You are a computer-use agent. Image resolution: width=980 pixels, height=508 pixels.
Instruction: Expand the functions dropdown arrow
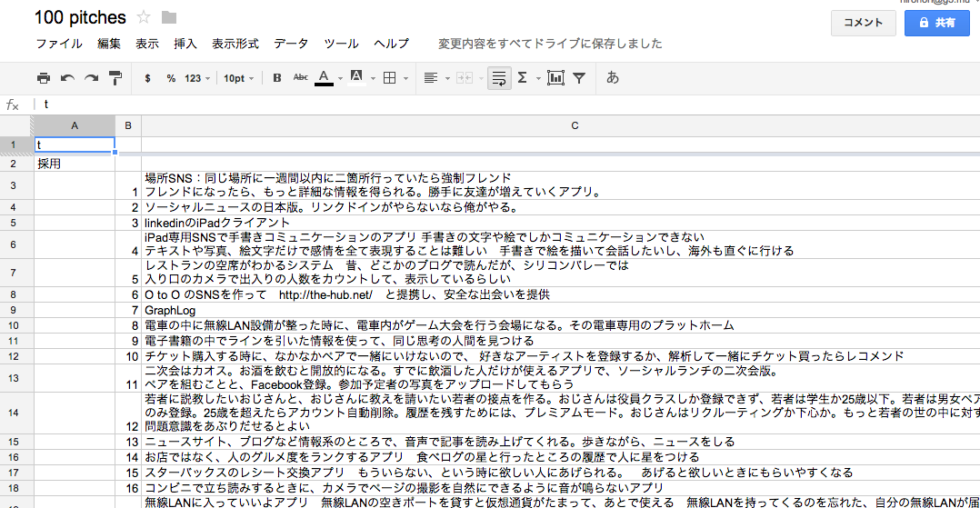click(x=537, y=79)
